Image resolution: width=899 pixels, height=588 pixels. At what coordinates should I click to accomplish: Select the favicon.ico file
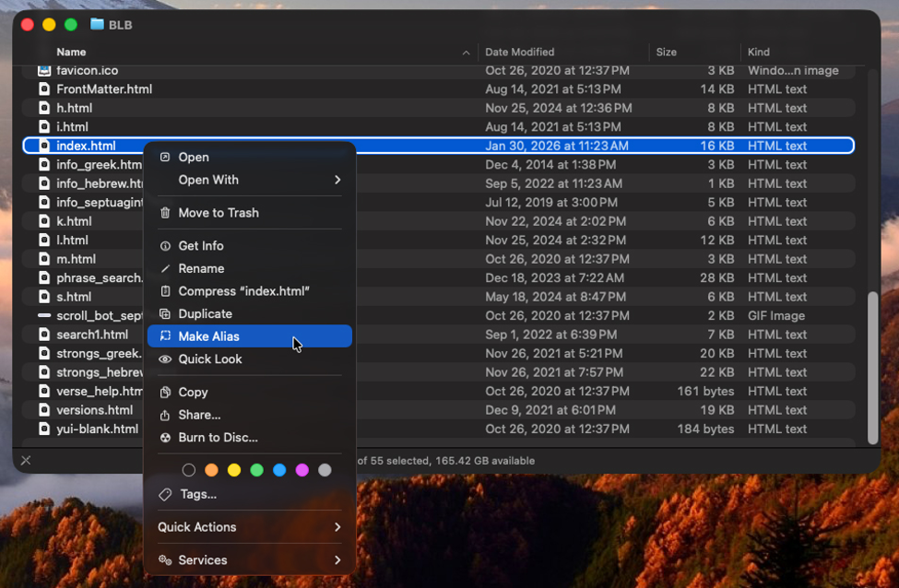439,70
